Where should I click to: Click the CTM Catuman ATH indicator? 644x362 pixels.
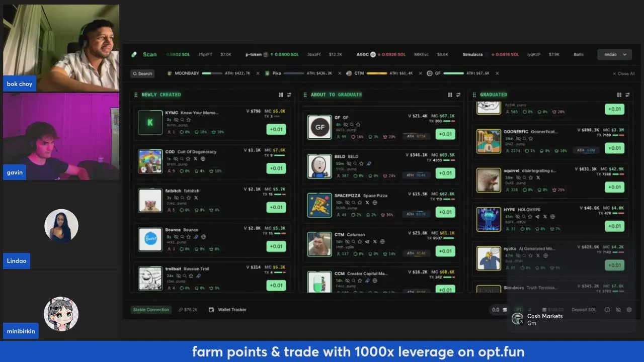tap(416, 253)
